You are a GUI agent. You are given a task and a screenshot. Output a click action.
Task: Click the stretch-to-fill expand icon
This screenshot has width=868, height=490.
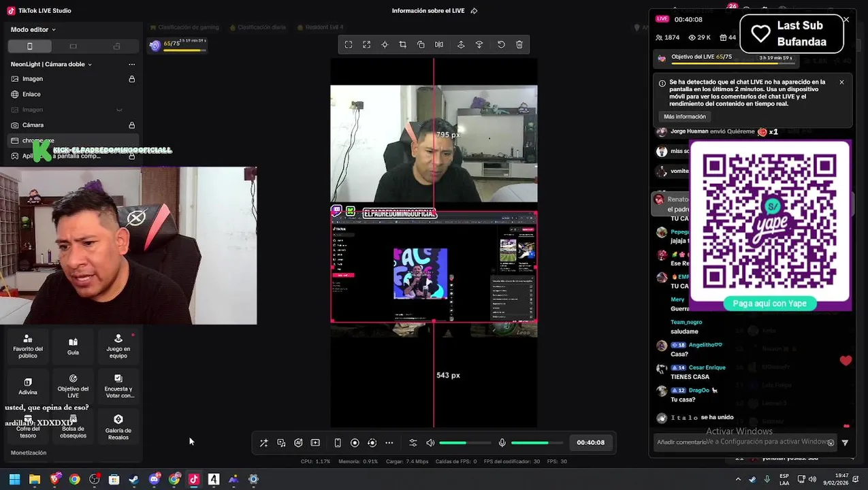tap(366, 44)
